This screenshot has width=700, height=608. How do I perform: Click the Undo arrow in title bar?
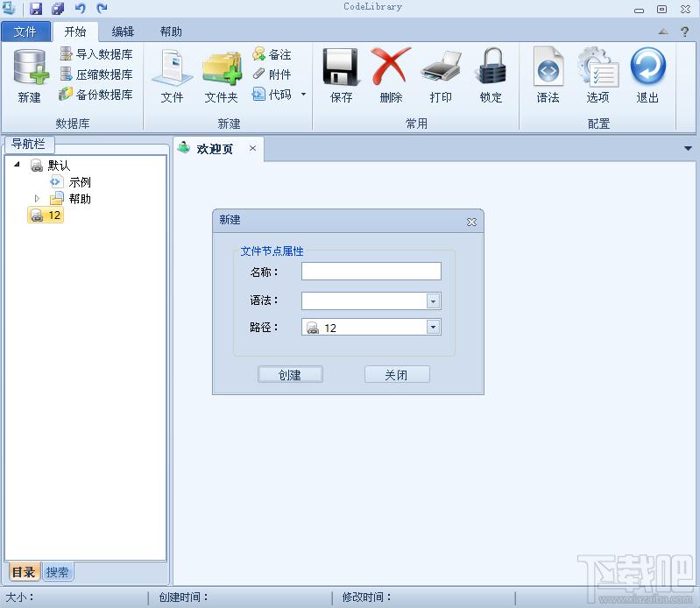click(x=81, y=8)
